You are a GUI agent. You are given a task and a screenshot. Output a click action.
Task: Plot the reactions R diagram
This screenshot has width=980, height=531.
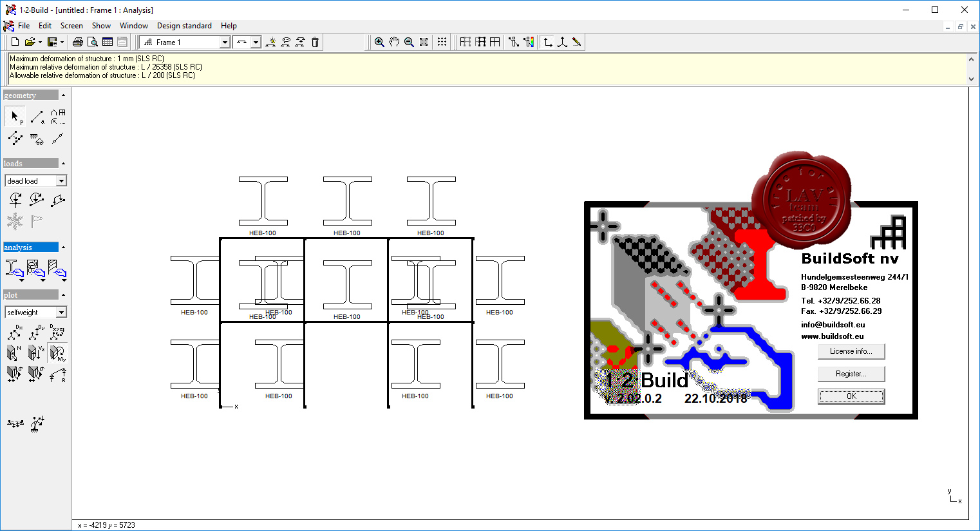coord(58,374)
